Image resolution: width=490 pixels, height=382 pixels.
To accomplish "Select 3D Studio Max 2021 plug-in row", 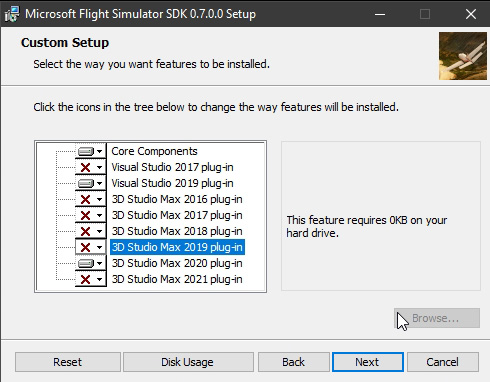I will pyautogui.click(x=177, y=279).
